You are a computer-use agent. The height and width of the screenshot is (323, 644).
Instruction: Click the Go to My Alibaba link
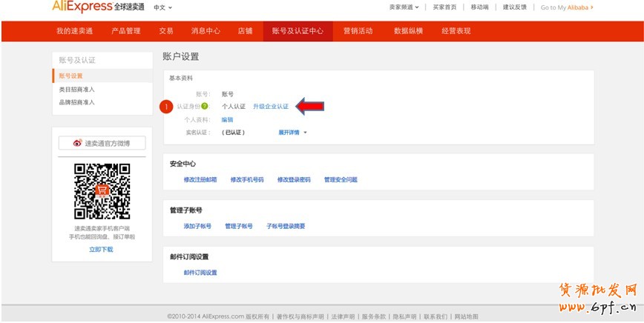pyautogui.click(x=567, y=7)
